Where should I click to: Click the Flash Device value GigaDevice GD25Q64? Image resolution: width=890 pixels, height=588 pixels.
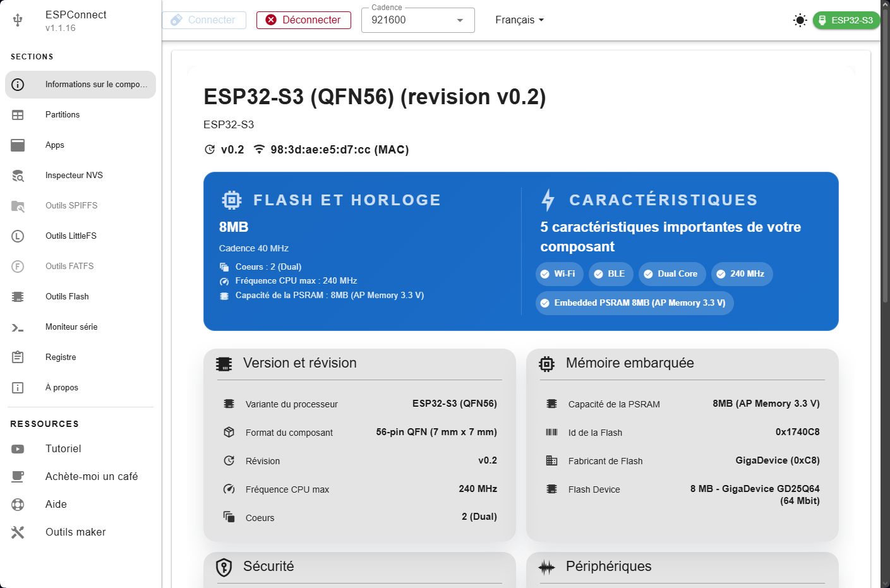755,495
